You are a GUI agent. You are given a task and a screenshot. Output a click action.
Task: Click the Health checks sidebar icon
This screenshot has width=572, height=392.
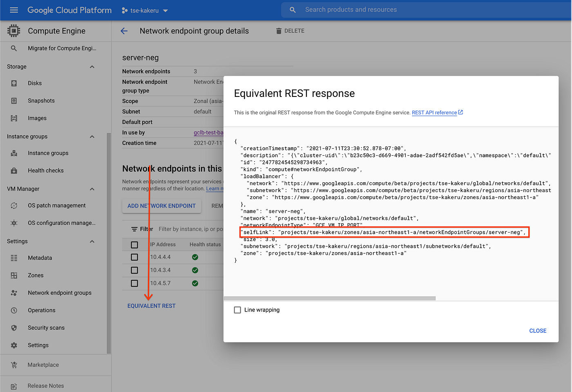pyautogui.click(x=14, y=170)
